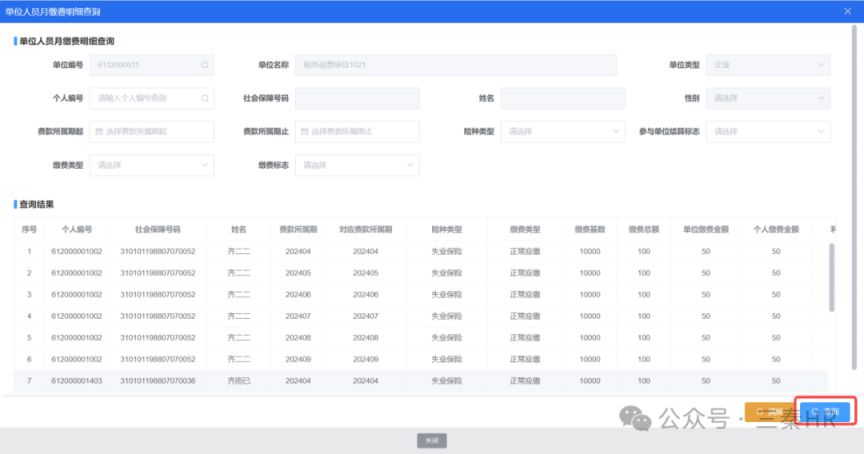This screenshot has height=454, width=864.
Task: Click the 个人编号 column header in table
Action: coord(77,229)
